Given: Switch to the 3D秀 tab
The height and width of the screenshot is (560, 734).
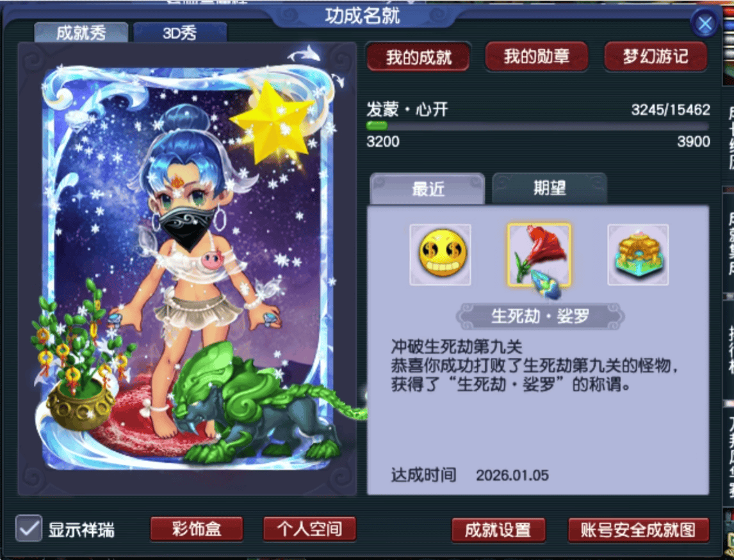Looking at the screenshot, I should tap(180, 33).
